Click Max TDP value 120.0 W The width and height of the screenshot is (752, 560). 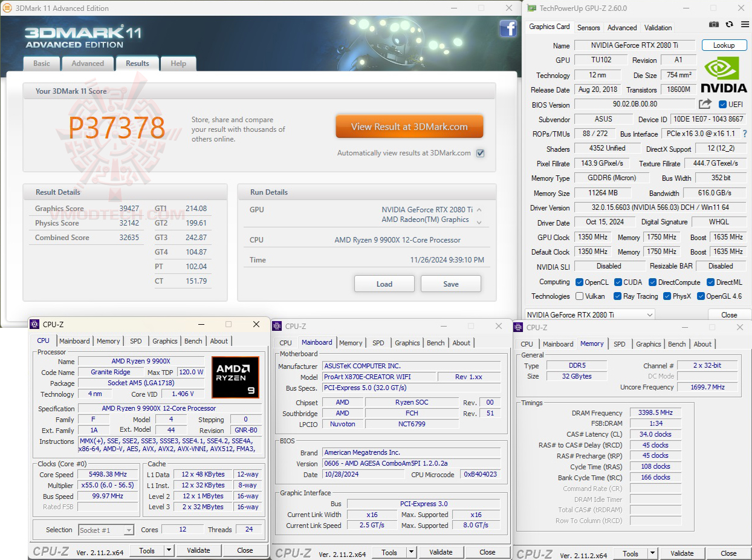(x=192, y=372)
